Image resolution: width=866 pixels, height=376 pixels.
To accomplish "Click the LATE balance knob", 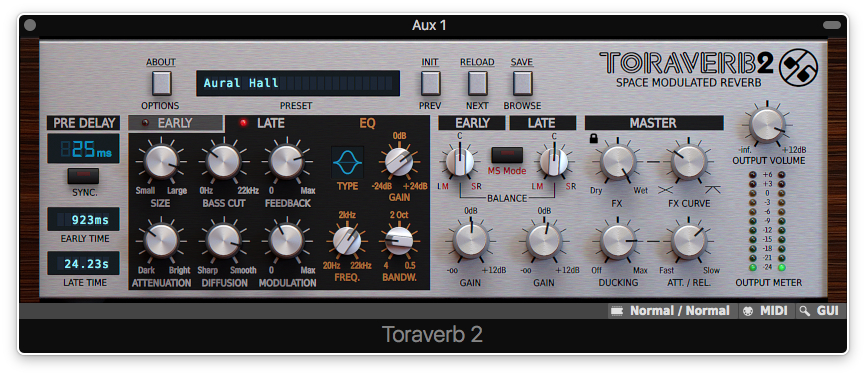I will pos(554,161).
